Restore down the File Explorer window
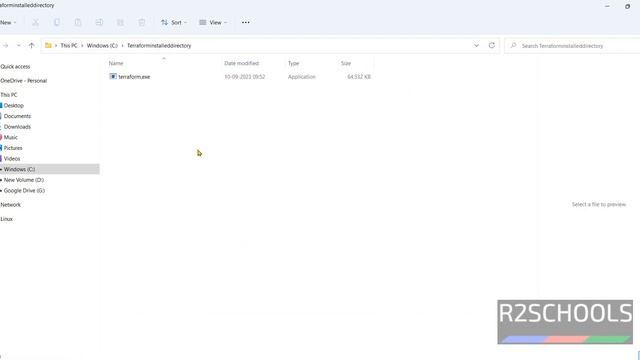 [627, 6]
